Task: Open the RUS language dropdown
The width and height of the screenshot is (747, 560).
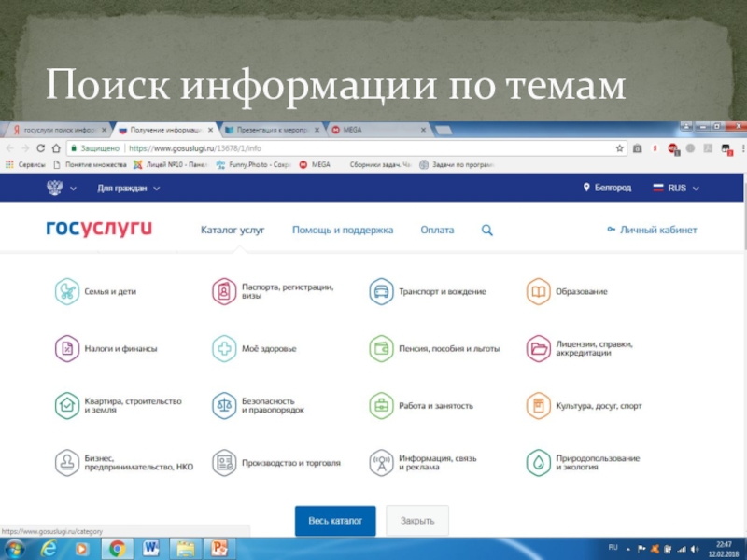Action: [x=676, y=188]
